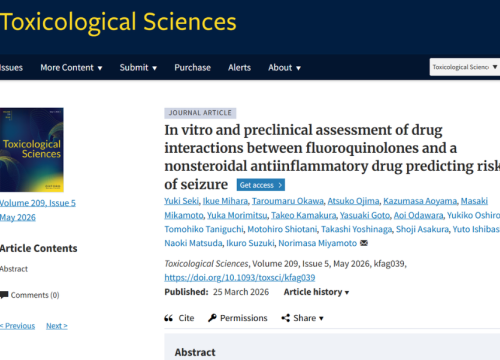Click the Cite quotation mark icon
Screen dimensions: 500x360
pyautogui.click(x=169, y=318)
